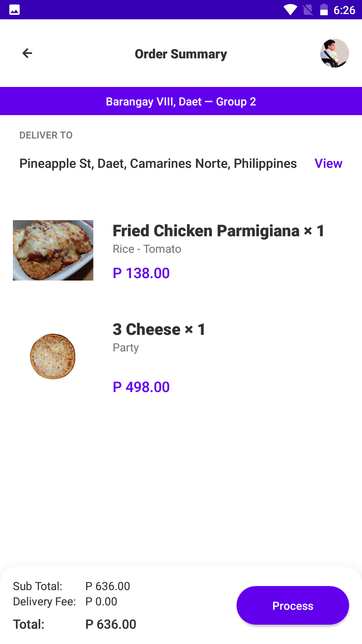Tap the image notification icon in status bar
The width and height of the screenshot is (362, 644).
(14, 10)
